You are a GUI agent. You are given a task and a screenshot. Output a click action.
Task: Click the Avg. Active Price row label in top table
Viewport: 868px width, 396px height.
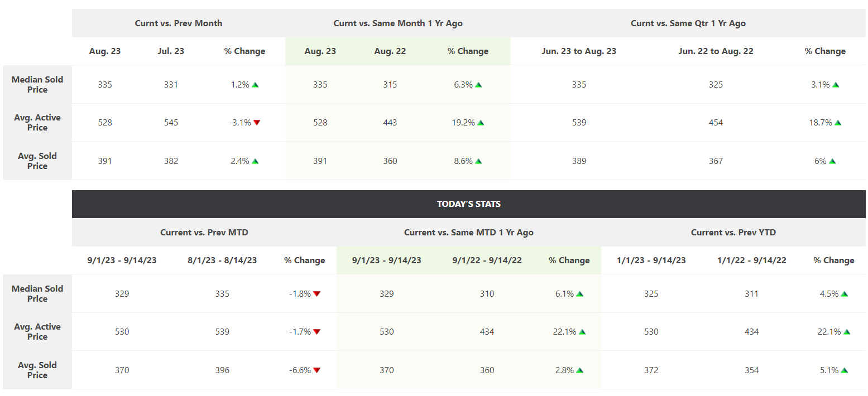click(37, 123)
